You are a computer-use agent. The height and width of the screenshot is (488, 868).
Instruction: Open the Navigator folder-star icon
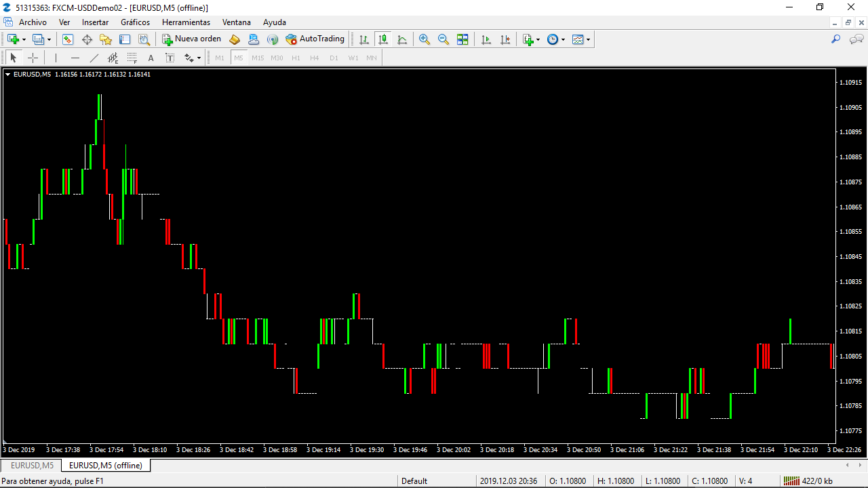coord(106,39)
